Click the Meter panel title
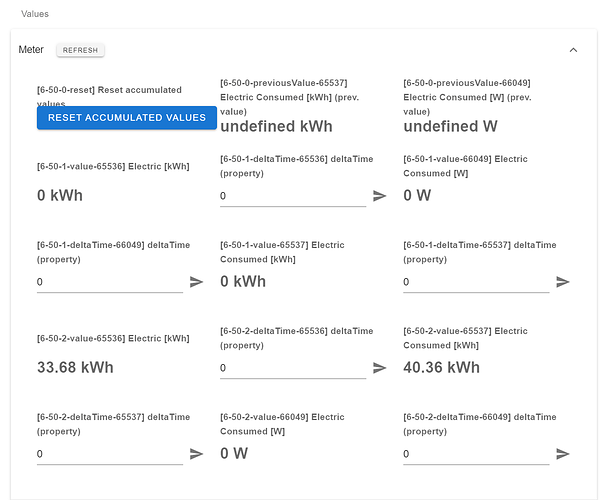606x500 pixels. click(32, 49)
